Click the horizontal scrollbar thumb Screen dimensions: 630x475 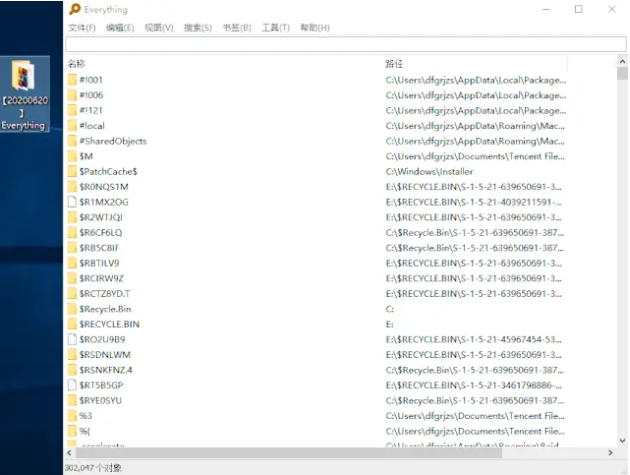pyautogui.click(x=288, y=453)
